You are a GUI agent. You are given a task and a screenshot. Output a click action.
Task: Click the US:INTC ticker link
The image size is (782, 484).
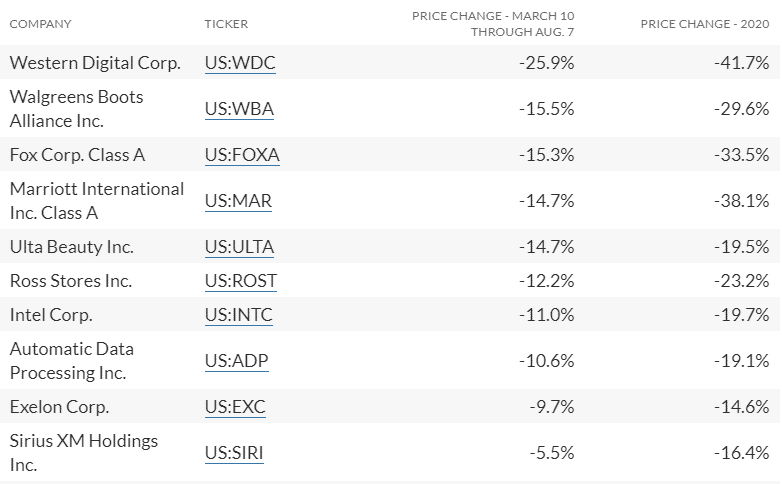tap(238, 315)
